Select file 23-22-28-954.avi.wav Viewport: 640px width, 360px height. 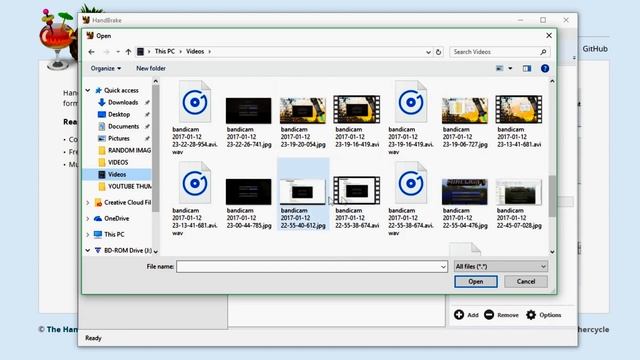click(195, 118)
